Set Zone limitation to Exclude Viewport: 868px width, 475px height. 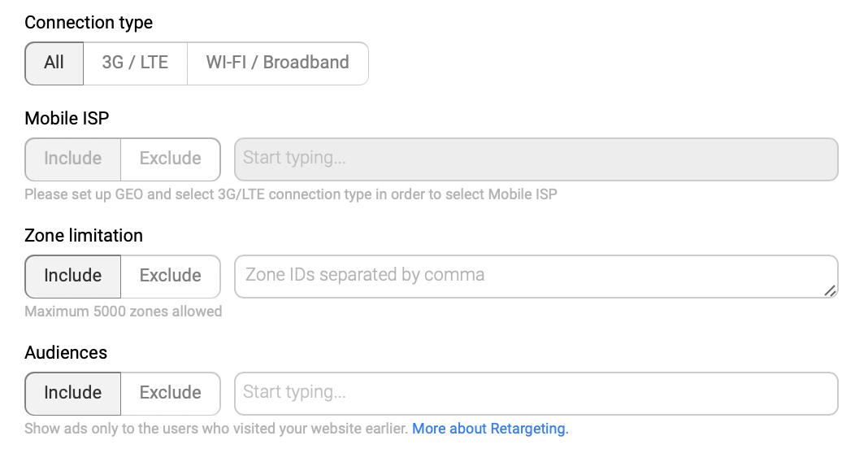click(x=170, y=276)
